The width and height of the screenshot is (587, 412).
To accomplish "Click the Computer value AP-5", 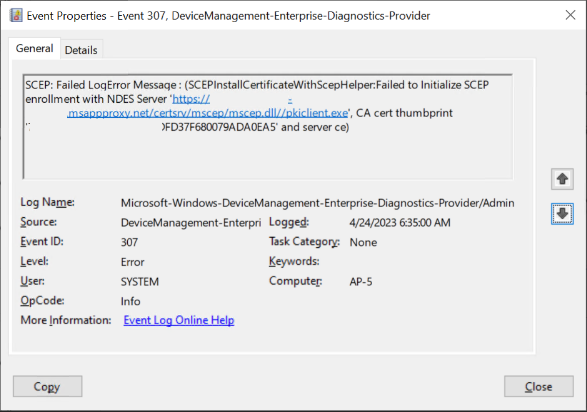I will pyautogui.click(x=361, y=281).
